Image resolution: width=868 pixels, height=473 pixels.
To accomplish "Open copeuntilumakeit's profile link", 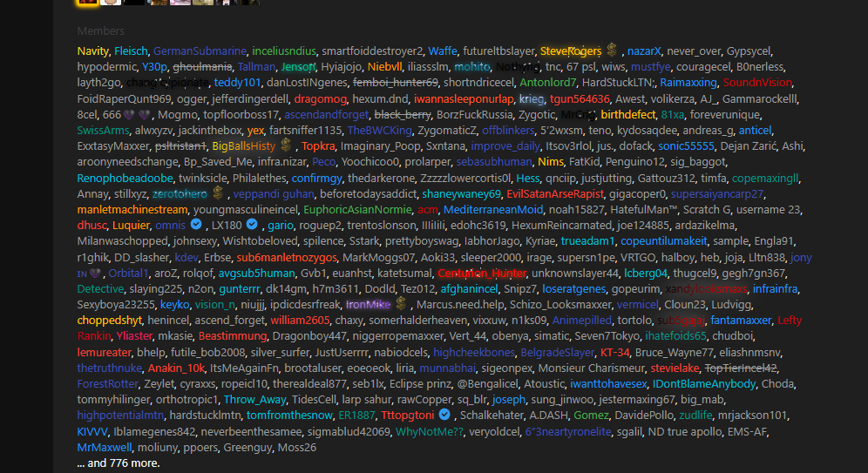I will [664, 241].
